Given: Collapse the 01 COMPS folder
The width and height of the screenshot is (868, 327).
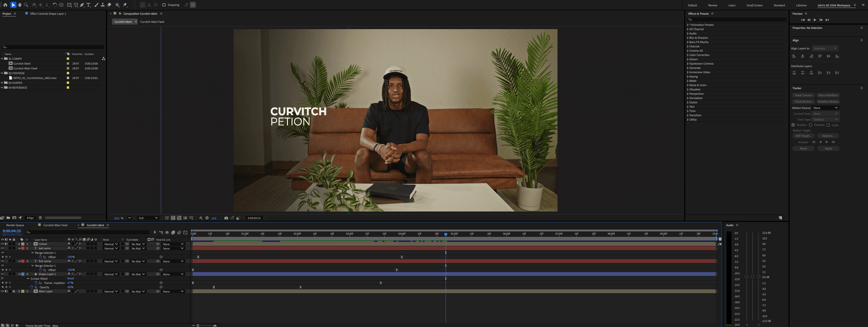Looking at the screenshot, I should [x=2, y=59].
